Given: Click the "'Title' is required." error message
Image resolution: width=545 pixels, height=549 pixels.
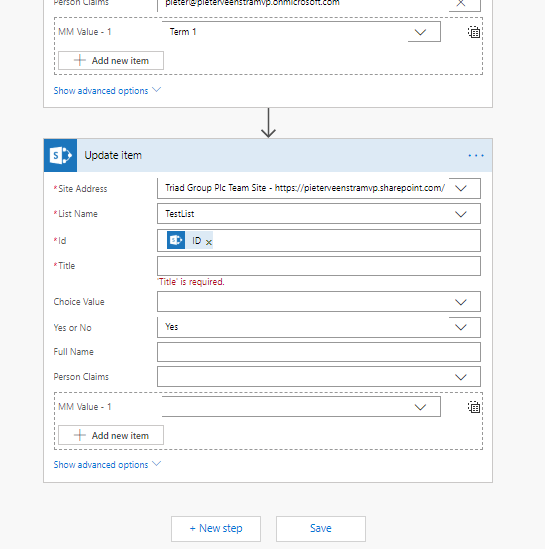Looking at the screenshot, I should (191, 282).
